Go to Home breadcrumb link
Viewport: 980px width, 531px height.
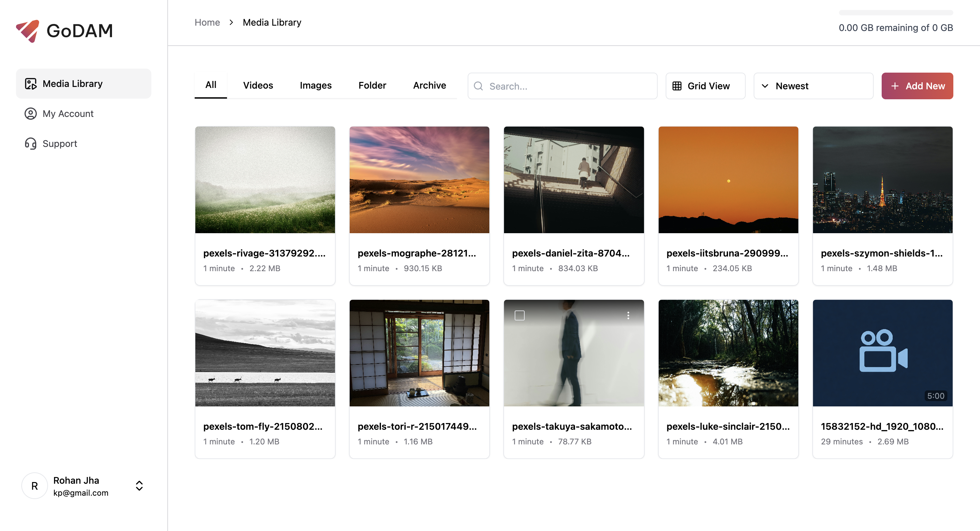point(207,22)
